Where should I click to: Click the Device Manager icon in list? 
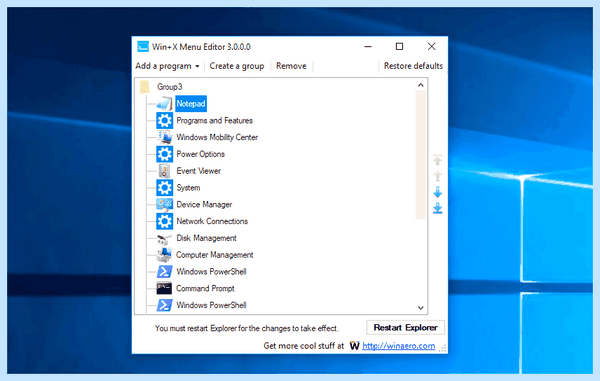tap(164, 204)
